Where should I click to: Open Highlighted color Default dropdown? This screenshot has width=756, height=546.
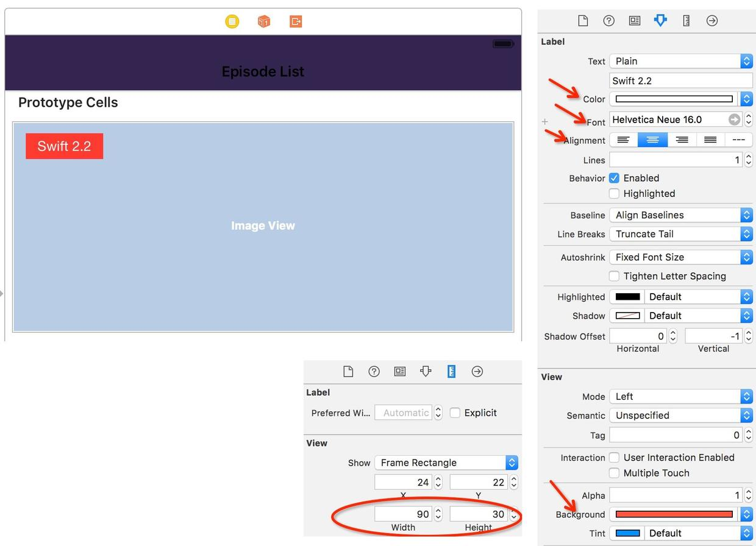[x=699, y=297]
